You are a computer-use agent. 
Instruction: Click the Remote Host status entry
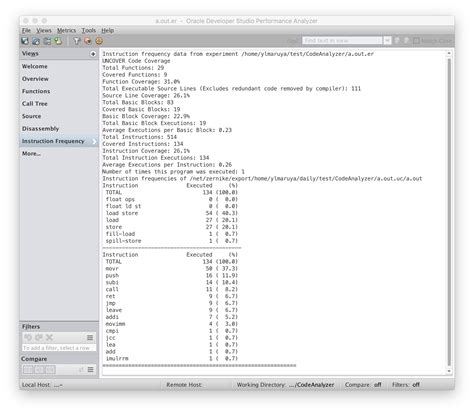[184, 385]
